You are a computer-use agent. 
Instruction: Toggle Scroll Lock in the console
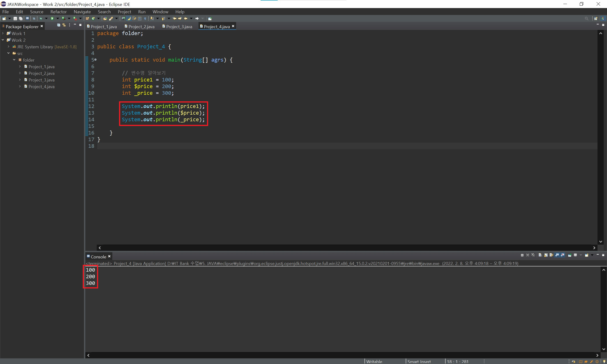tap(546, 255)
